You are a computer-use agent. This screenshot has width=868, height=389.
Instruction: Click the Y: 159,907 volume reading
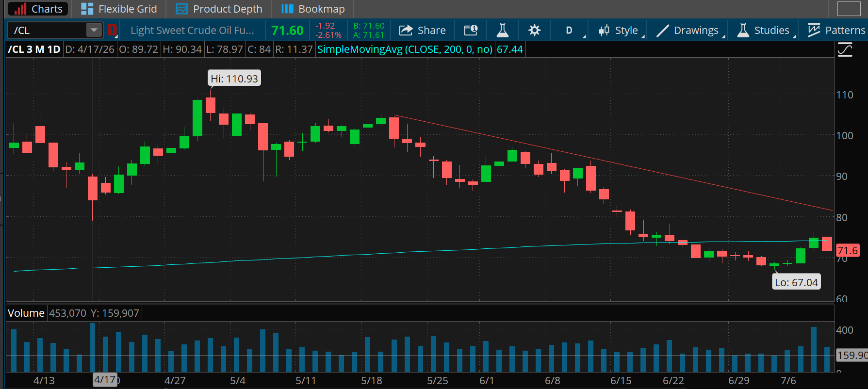click(x=115, y=313)
